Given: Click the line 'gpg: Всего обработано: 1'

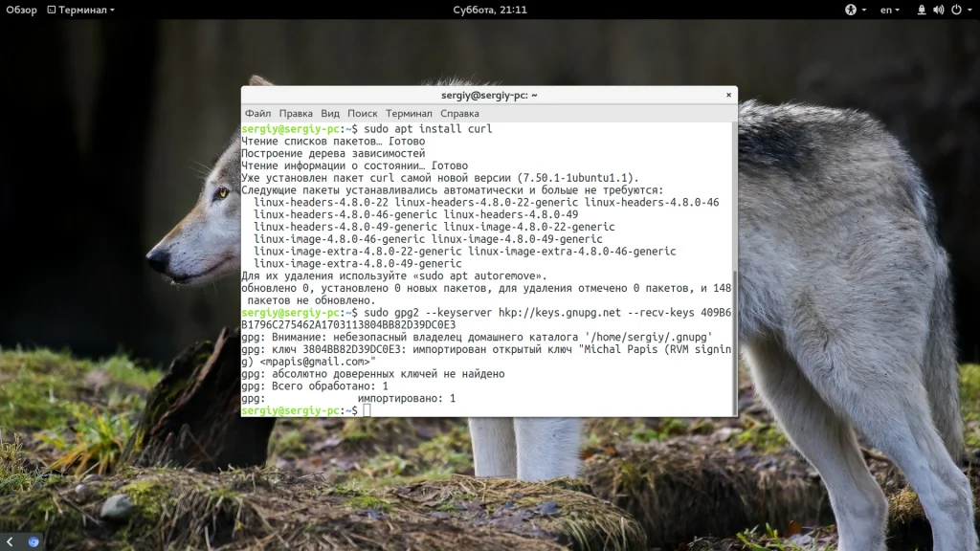Looking at the screenshot, I should [314, 386].
